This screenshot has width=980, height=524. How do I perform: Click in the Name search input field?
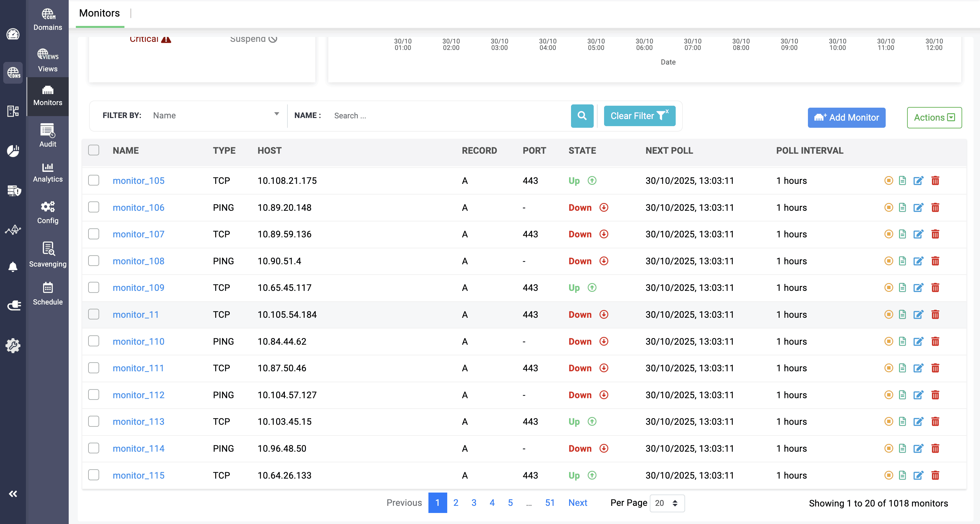[449, 116]
